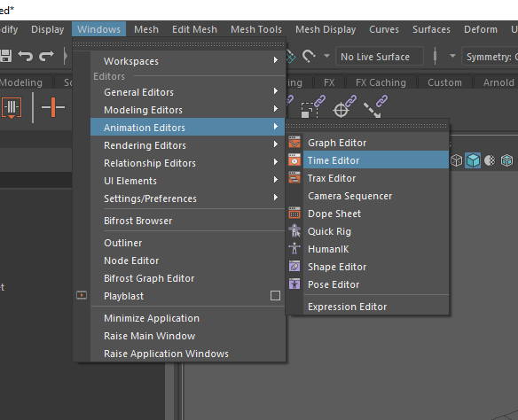Open the dropdown arrow beside the magnet icon
This screenshot has height=420, width=518.
326,56
